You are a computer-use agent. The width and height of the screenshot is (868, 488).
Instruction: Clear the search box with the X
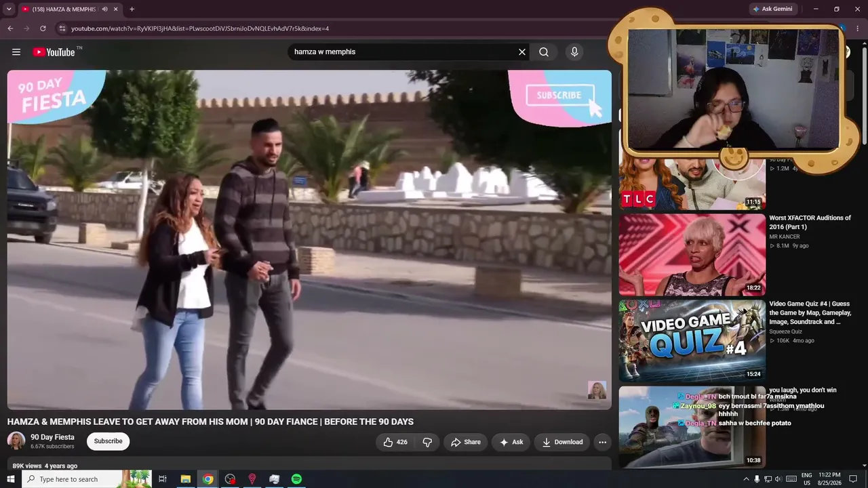(522, 52)
